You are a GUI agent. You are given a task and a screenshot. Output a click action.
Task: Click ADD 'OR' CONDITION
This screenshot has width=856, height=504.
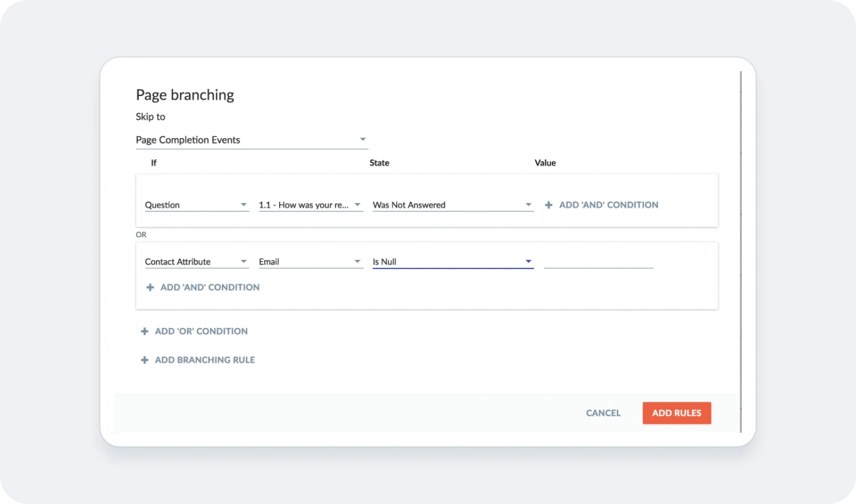tap(195, 331)
